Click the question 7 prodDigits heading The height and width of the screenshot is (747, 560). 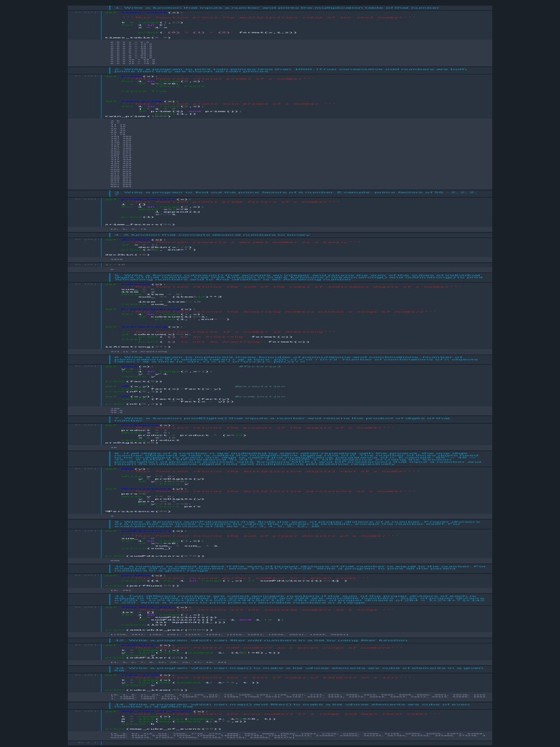coord(282,419)
